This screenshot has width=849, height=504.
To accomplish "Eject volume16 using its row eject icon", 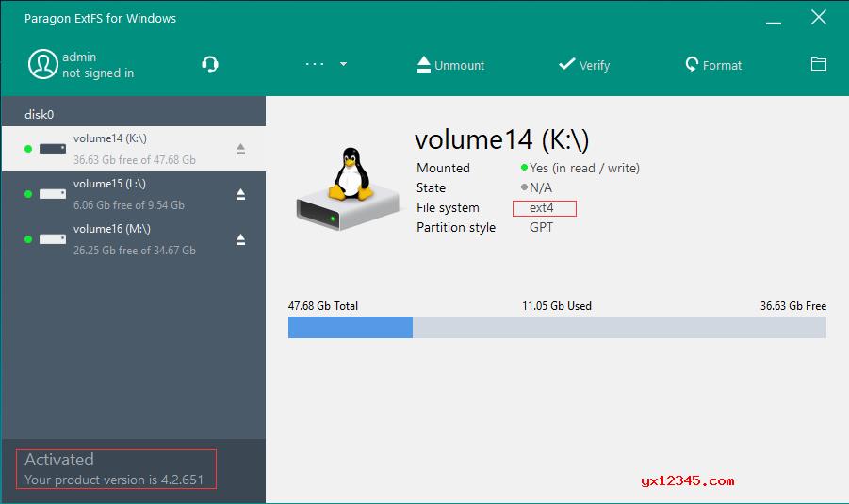I will point(240,239).
